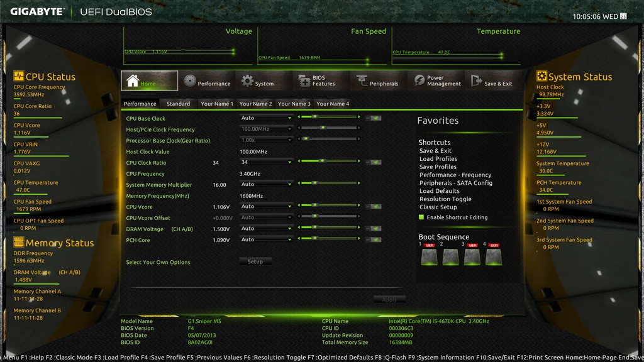Open the Your Name 2 tab
The height and width of the screenshot is (362, 644).
(x=255, y=104)
